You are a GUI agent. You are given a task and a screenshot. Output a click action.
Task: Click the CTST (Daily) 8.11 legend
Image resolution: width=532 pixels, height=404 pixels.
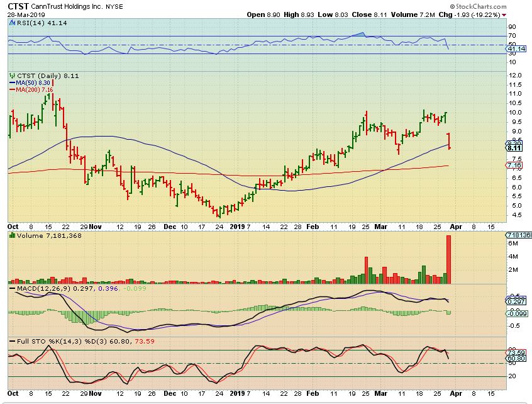(48, 76)
